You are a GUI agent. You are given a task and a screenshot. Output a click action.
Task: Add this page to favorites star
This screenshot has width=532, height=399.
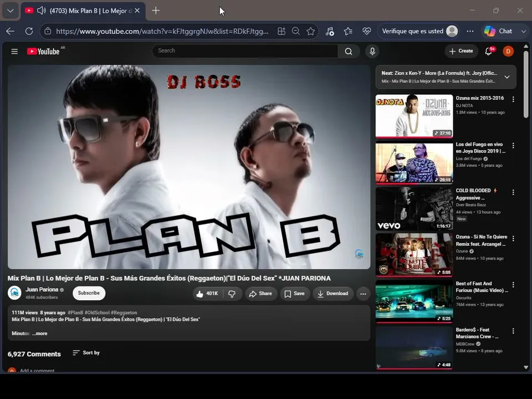(310, 31)
